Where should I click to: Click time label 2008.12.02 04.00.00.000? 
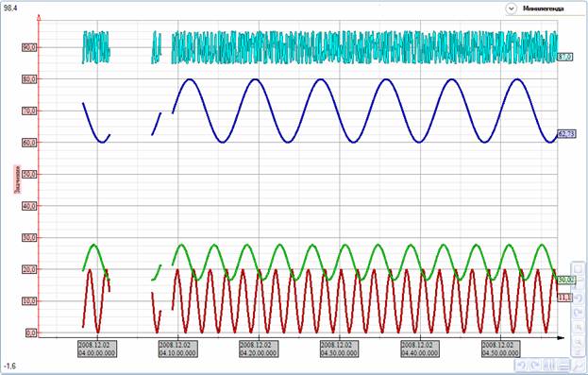click(x=97, y=349)
